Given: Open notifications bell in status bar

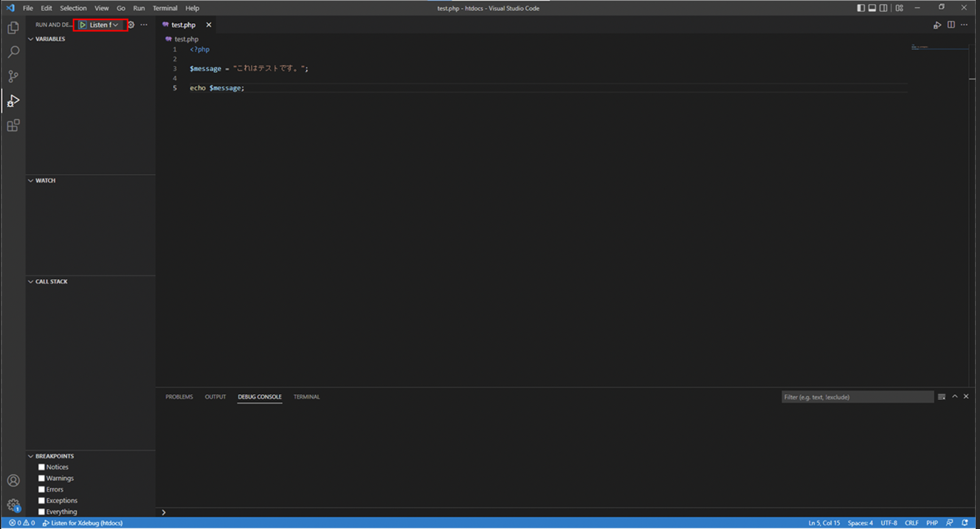Looking at the screenshot, I should pyautogui.click(x=965, y=523).
